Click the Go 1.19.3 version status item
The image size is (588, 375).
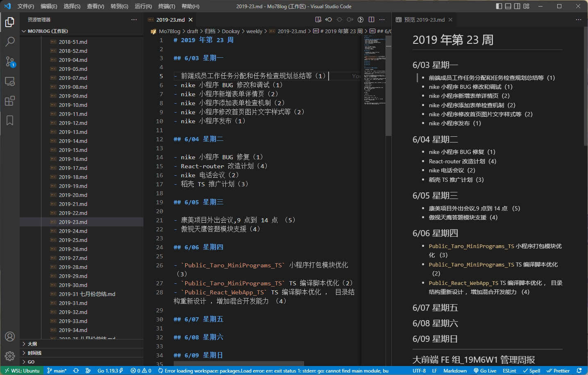[110, 370]
